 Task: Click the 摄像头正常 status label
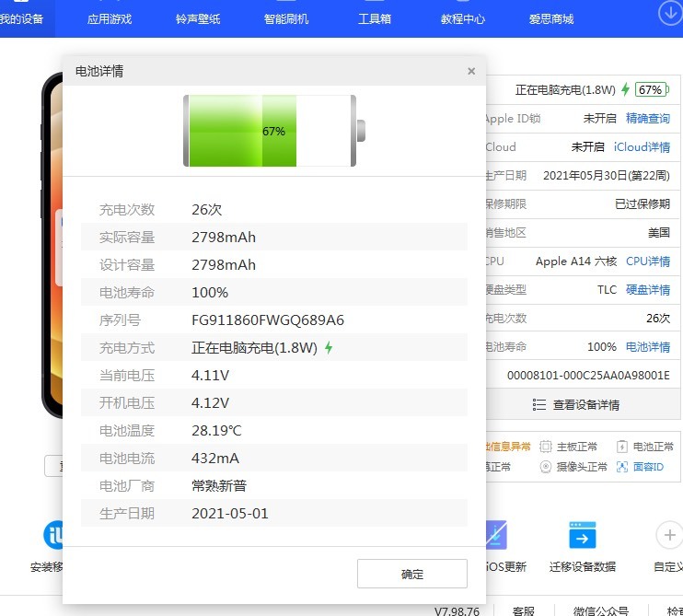582,467
